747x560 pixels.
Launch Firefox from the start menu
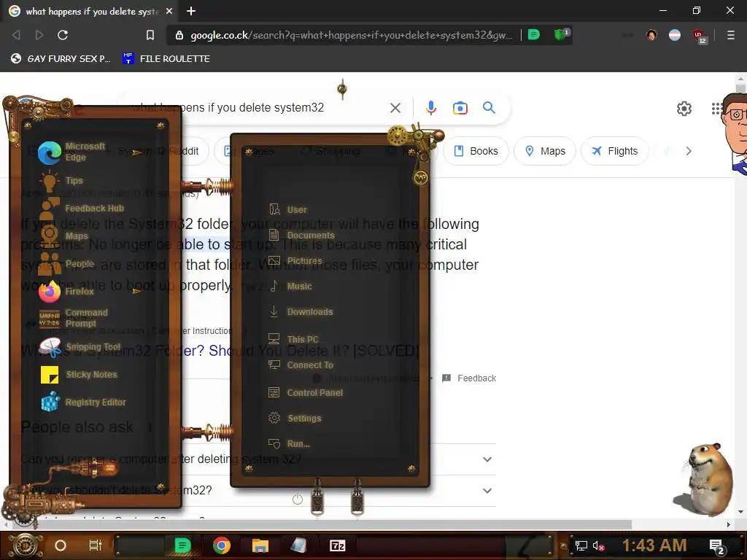click(66, 291)
